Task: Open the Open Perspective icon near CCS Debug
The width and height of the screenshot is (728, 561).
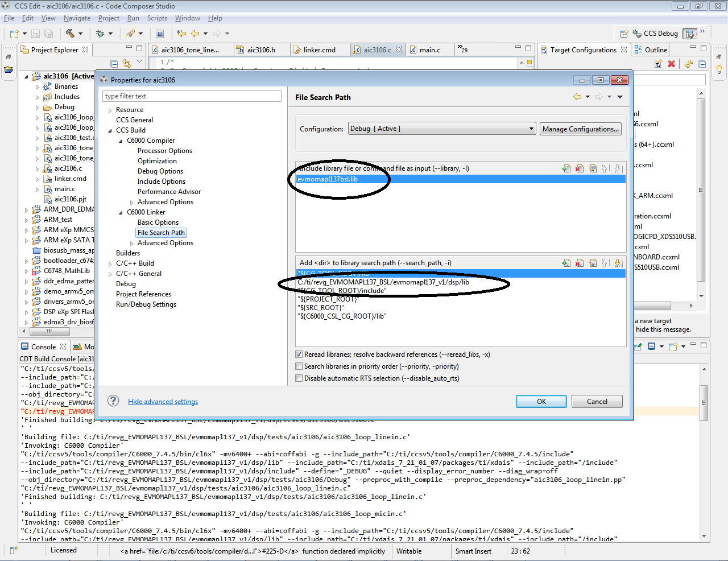Action: click(x=624, y=34)
